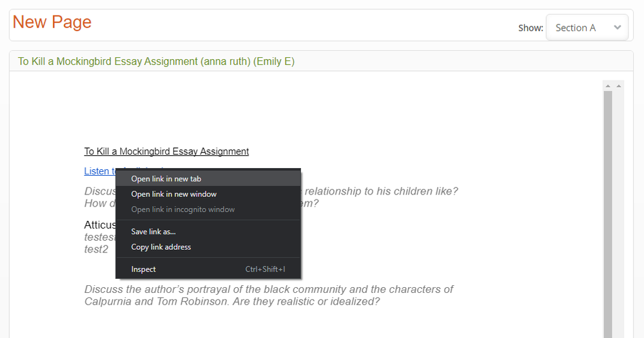The height and width of the screenshot is (338, 644).
Task: Click the outer scrollbar up arrow
Action: tap(618, 86)
